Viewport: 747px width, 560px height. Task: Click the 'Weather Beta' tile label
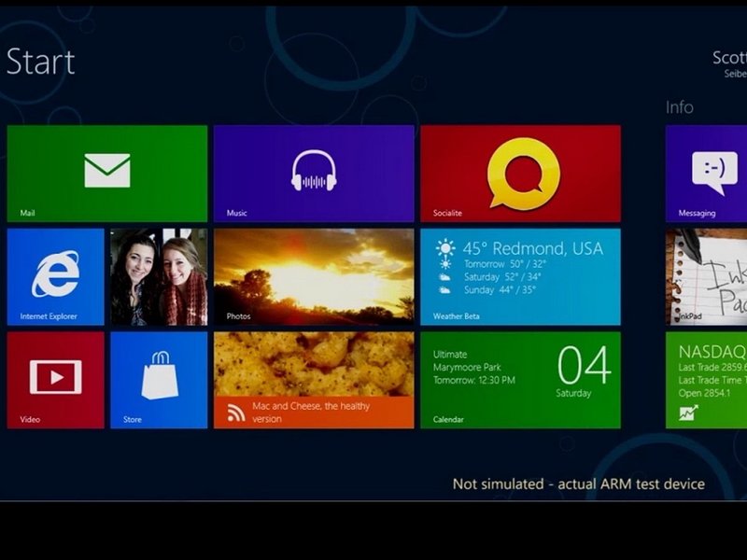[456, 316]
